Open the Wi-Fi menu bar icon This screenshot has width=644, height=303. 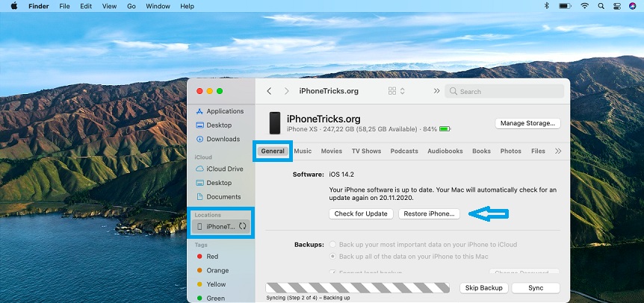tap(584, 6)
